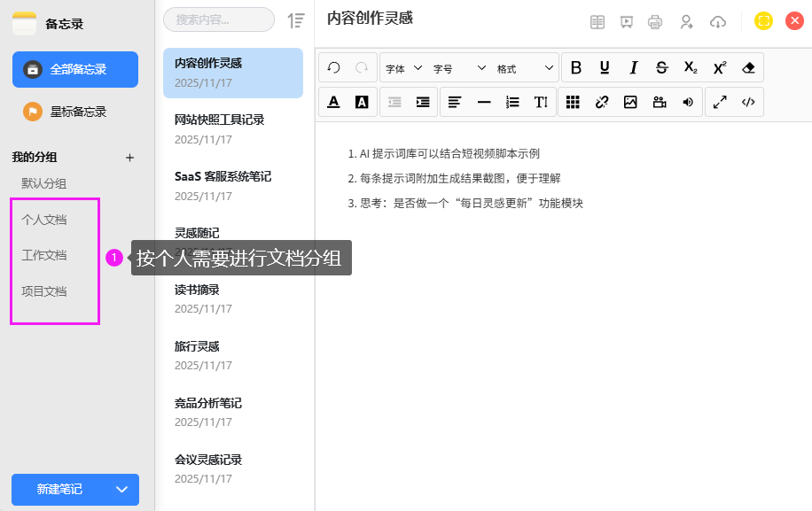Click the 新建笔记 button

pos(59,490)
